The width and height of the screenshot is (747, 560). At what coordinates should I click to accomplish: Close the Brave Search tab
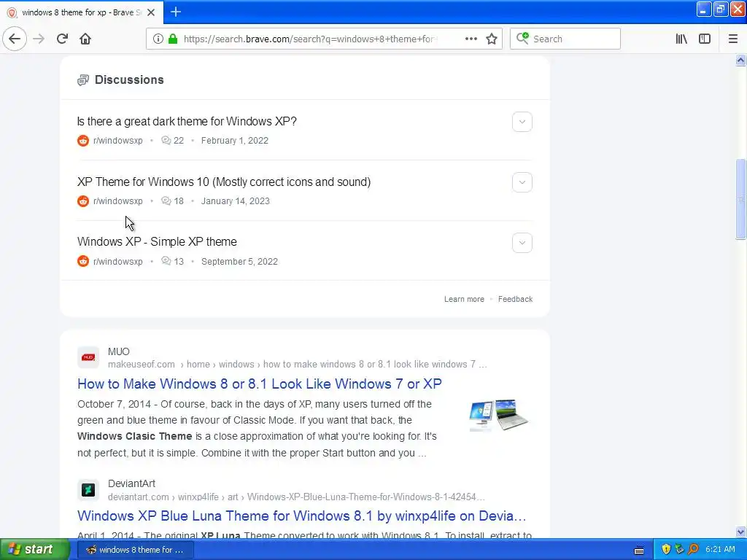click(x=151, y=12)
